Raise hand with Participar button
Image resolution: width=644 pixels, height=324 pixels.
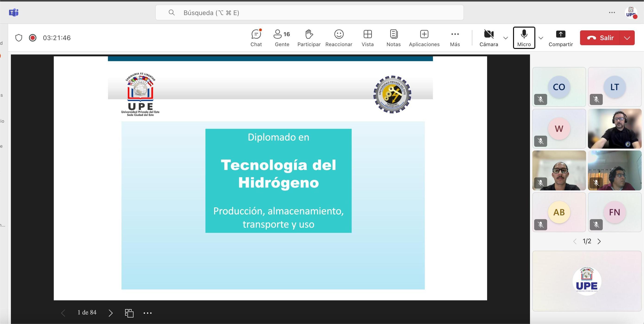point(309,38)
